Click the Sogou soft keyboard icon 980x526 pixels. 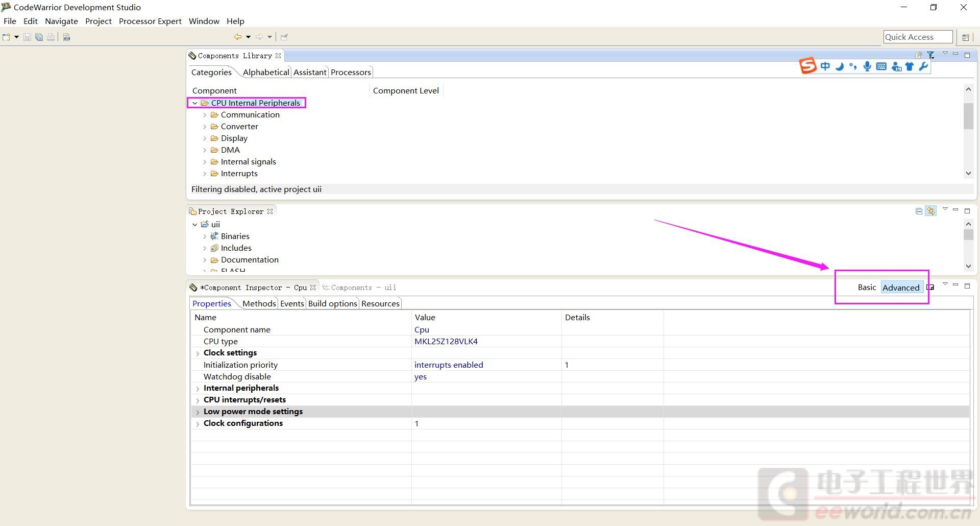pyautogui.click(x=881, y=66)
